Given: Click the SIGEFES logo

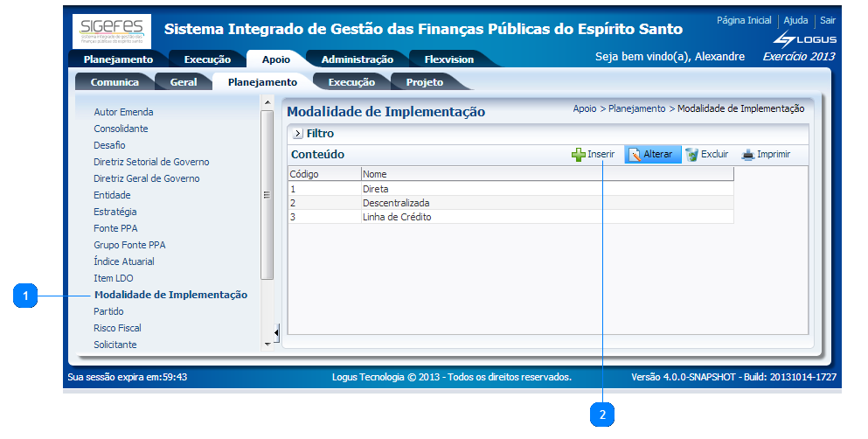Looking at the screenshot, I should point(111,31).
